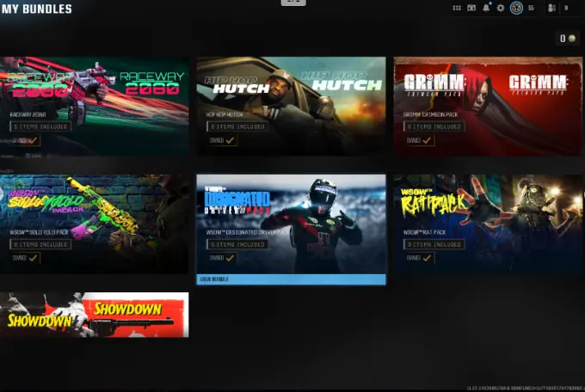This screenshot has height=392, width=585.
Task: Click the View Bundle button
Action: [291, 279]
